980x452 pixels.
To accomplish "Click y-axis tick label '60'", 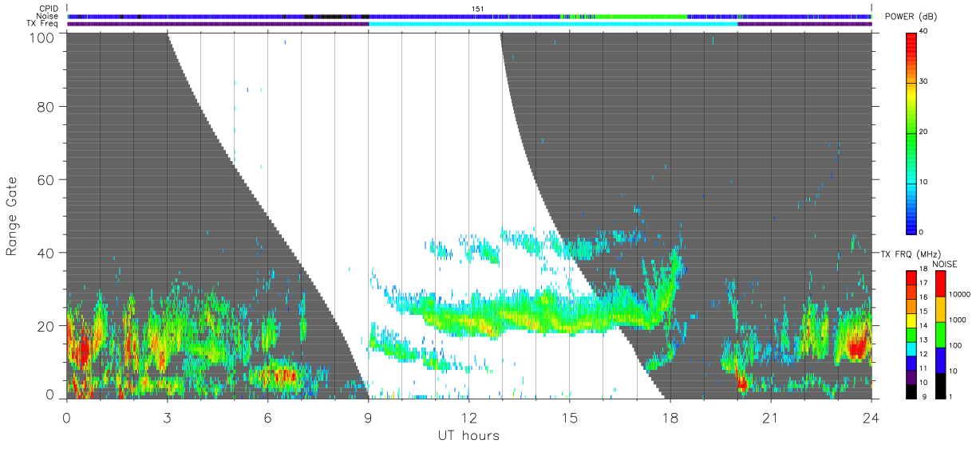I will (x=45, y=180).
